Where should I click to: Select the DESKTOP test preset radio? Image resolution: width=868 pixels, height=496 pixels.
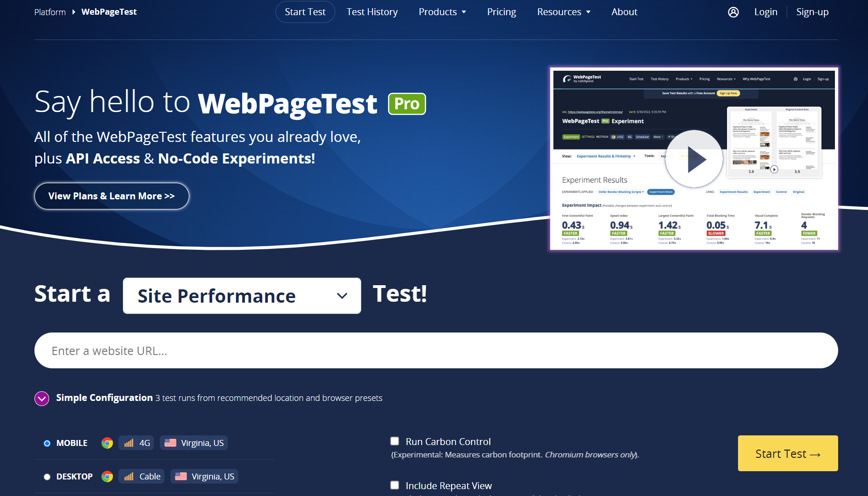point(47,477)
